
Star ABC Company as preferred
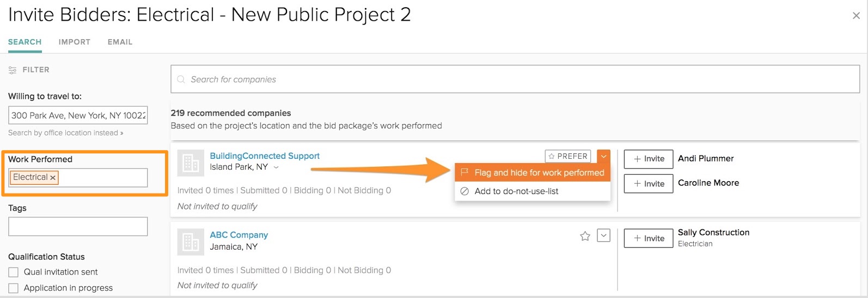[585, 236]
